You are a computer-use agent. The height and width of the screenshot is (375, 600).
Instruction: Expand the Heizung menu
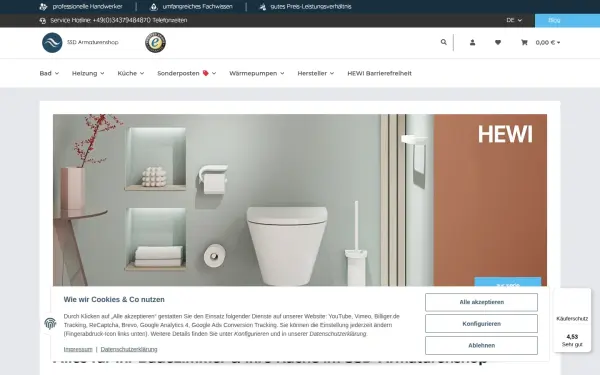click(88, 73)
